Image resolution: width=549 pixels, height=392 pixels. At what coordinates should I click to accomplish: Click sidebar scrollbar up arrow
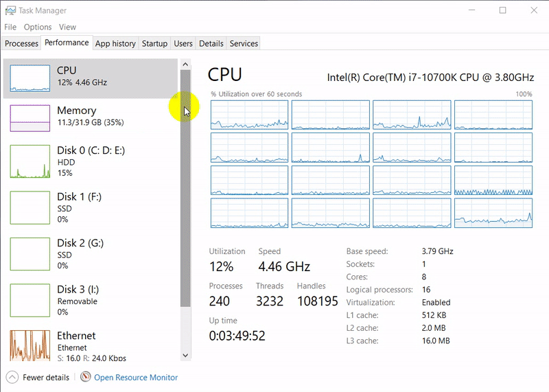(x=185, y=64)
